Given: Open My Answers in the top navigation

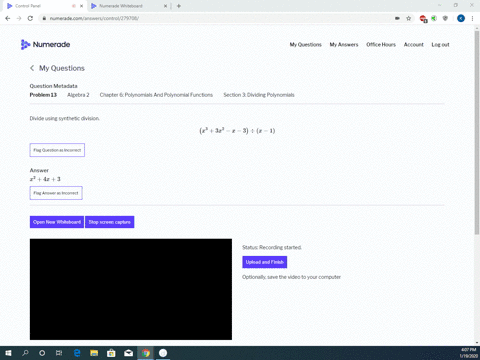Looking at the screenshot, I should pyautogui.click(x=344, y=44).
